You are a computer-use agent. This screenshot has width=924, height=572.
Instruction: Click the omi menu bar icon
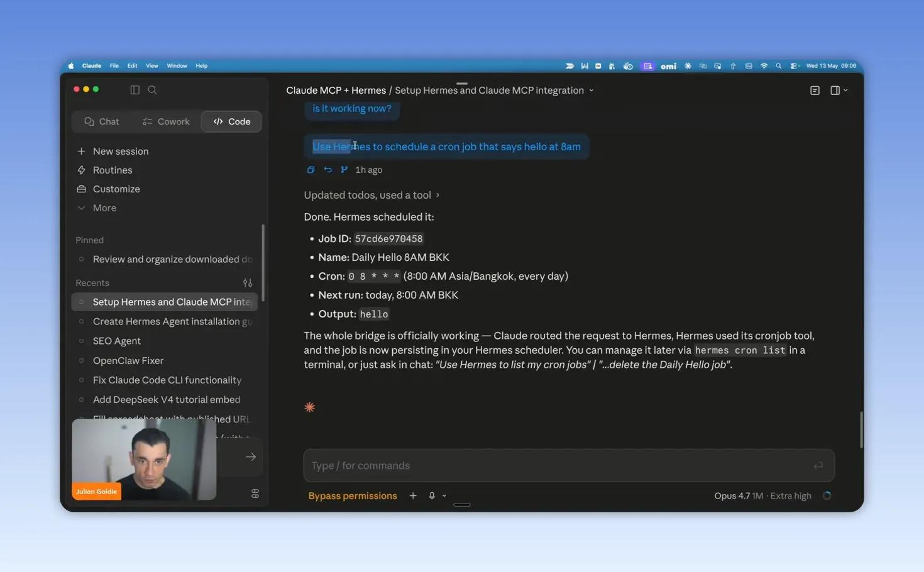668,66
